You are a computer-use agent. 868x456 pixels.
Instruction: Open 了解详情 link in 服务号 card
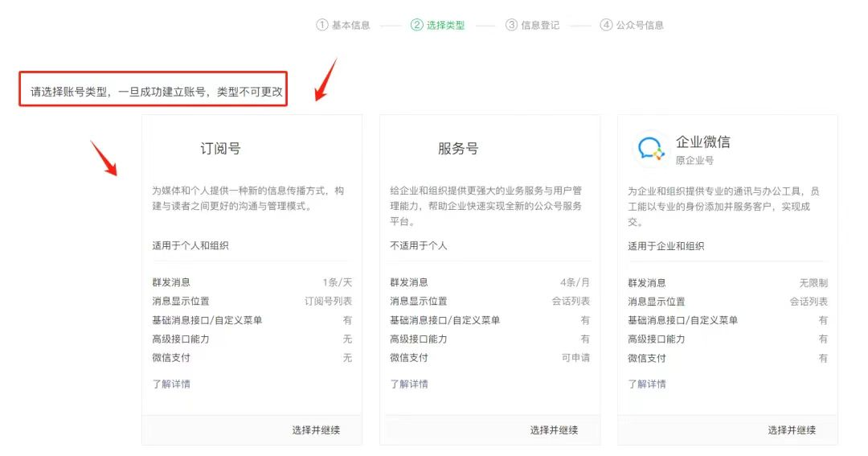click(409, 384)
